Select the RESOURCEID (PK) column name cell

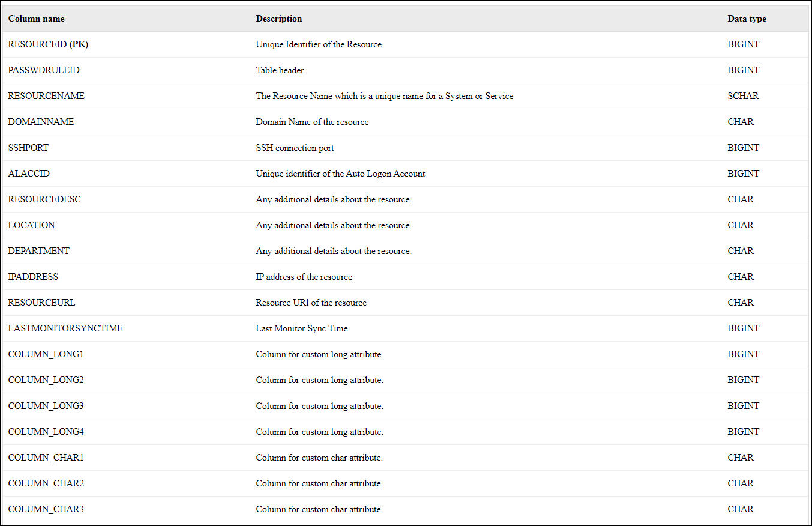[49, 44]
